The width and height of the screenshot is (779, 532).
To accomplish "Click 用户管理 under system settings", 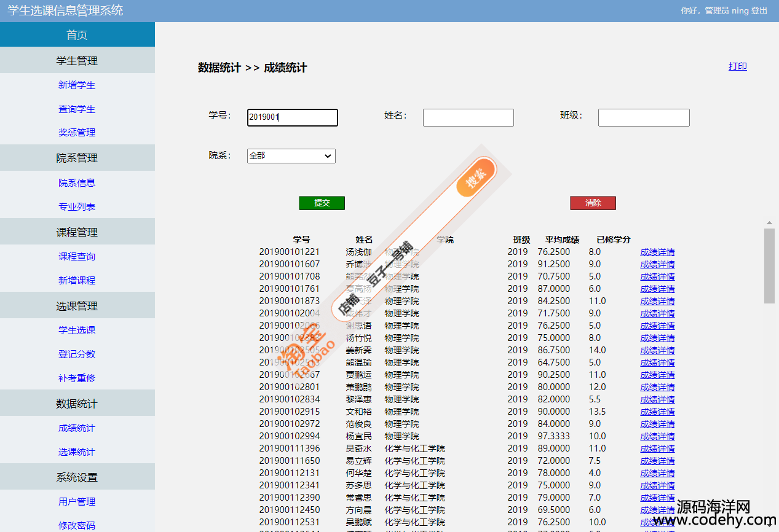I will pyautogui.click(x=77, y=502).
